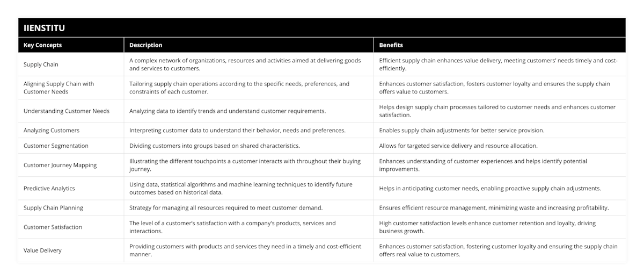The width and height of the screenshot is (644, 280).
Task: Click the Description column header
Action: point(145,45)
